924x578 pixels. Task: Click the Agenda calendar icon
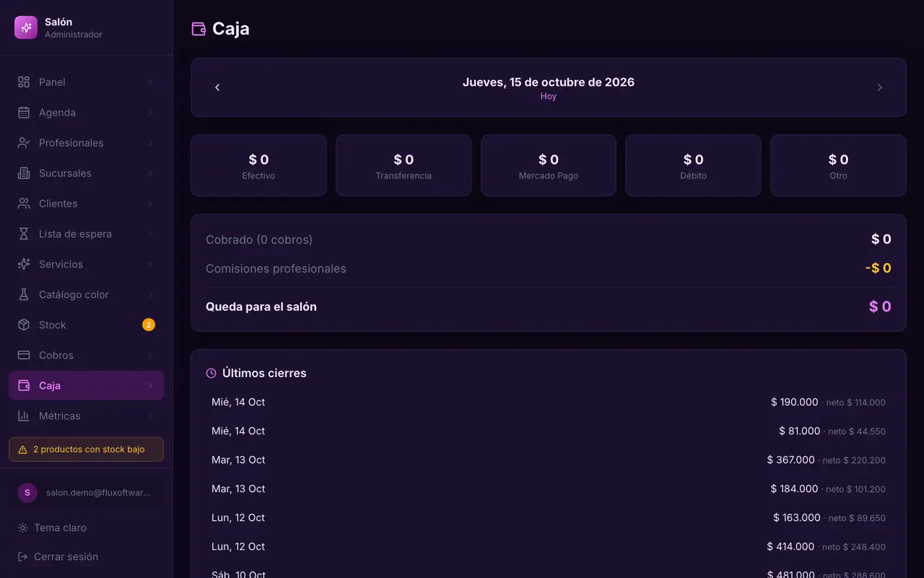[24, 113]
